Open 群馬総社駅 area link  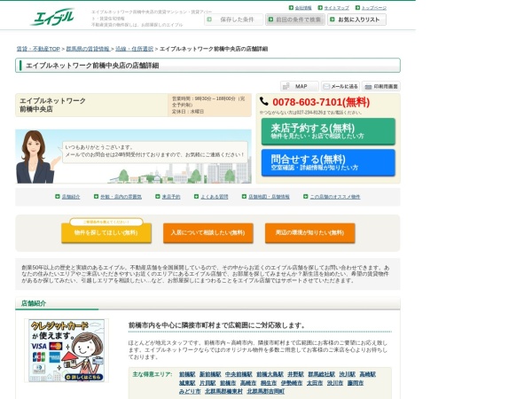click(322, 374)
